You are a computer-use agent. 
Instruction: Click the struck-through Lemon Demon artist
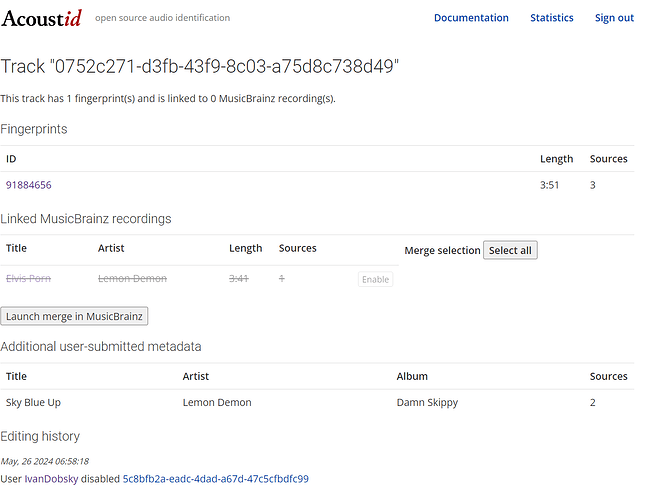[132, 278]
